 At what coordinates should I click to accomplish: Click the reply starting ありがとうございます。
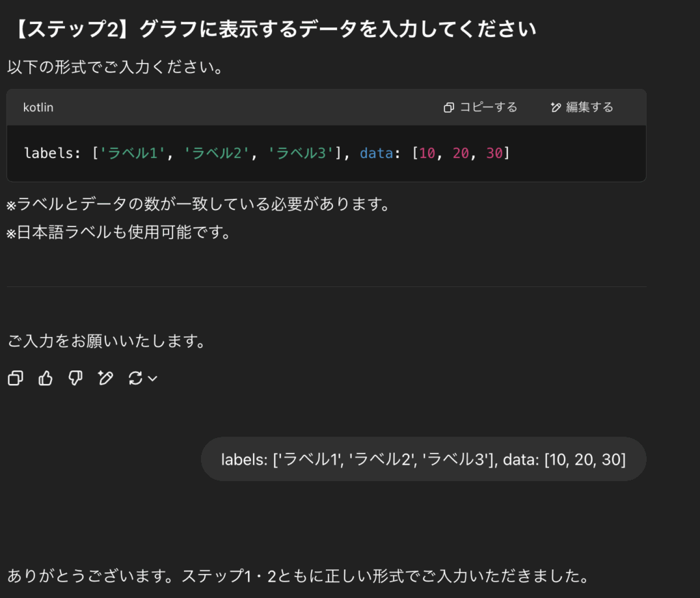coord(299,575)
